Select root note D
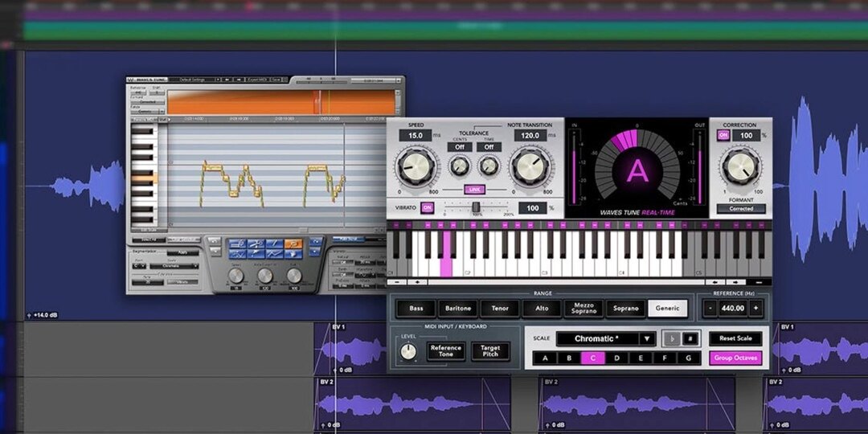The image size is (868, 434). point(616,358)
